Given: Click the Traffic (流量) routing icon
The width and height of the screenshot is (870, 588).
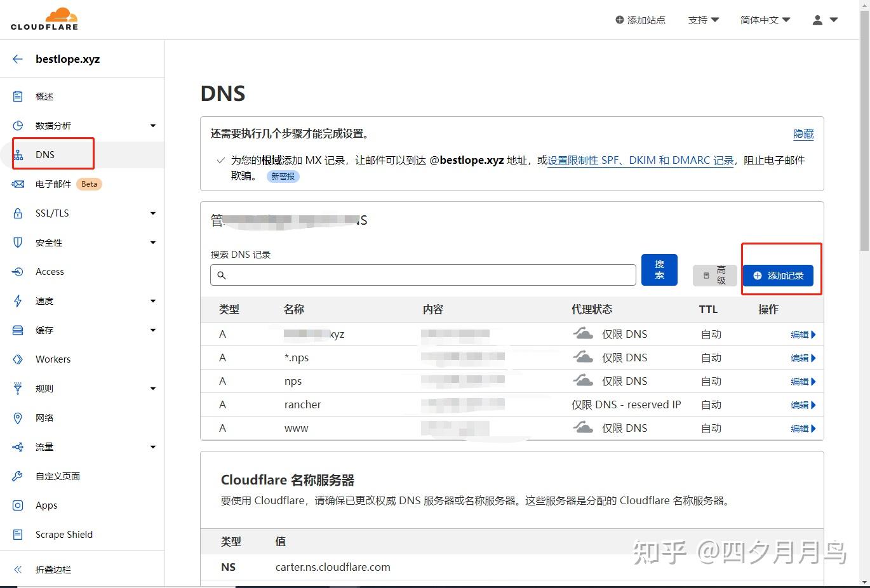Looking at the screenshot, I should pyautogui.click(x=18, y=447).
